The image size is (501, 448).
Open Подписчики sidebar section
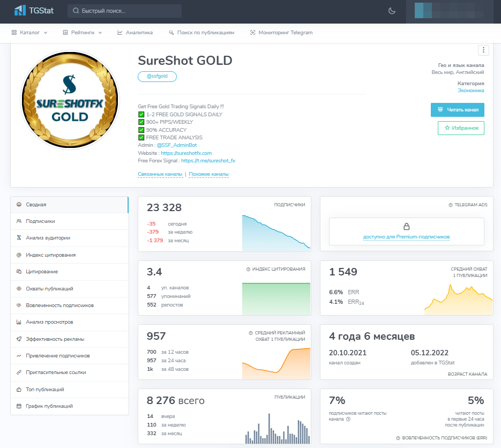(69, 221)
